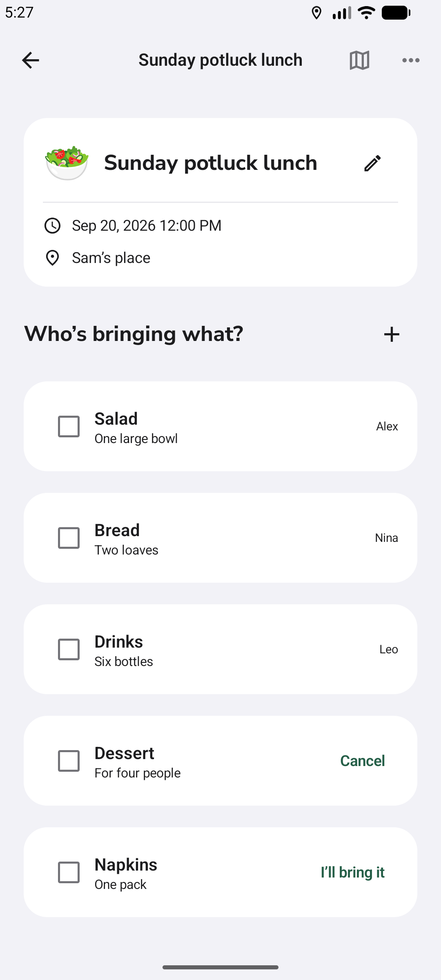Go back using the arrow icon
The width and height of the screenshot is (441, 980).
31,60
